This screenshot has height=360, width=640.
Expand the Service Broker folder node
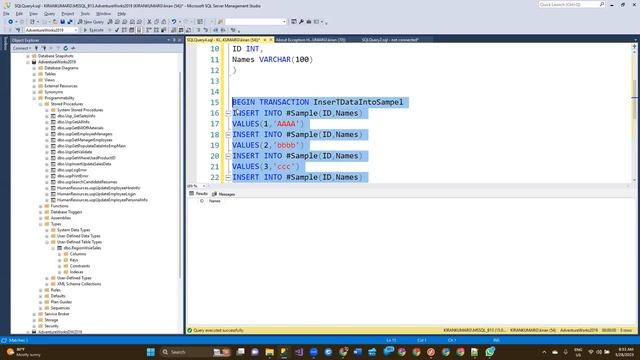(34, 314)
